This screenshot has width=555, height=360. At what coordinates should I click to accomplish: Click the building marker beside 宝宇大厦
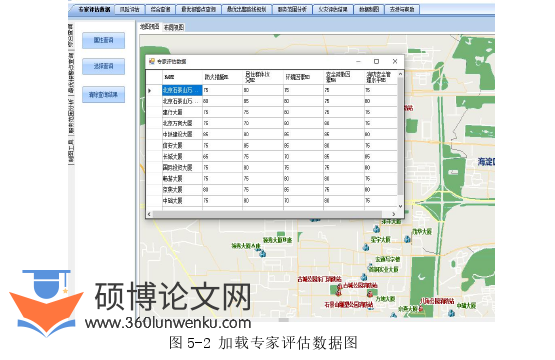click(366, 247)
